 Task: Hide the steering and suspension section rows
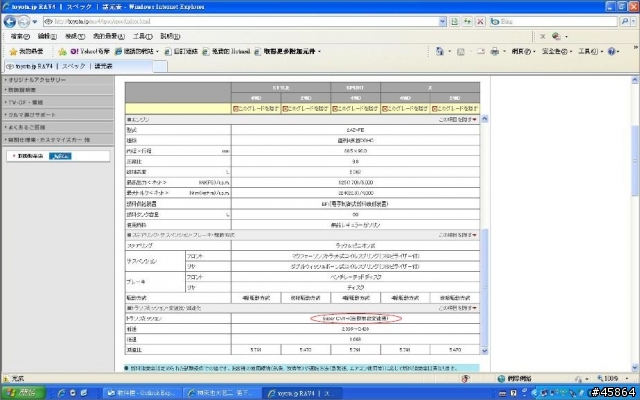[x=458, y=235]
